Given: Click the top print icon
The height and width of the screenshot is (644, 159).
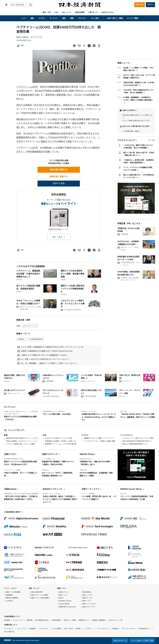Looking at the screenshot, I should 74,46.
